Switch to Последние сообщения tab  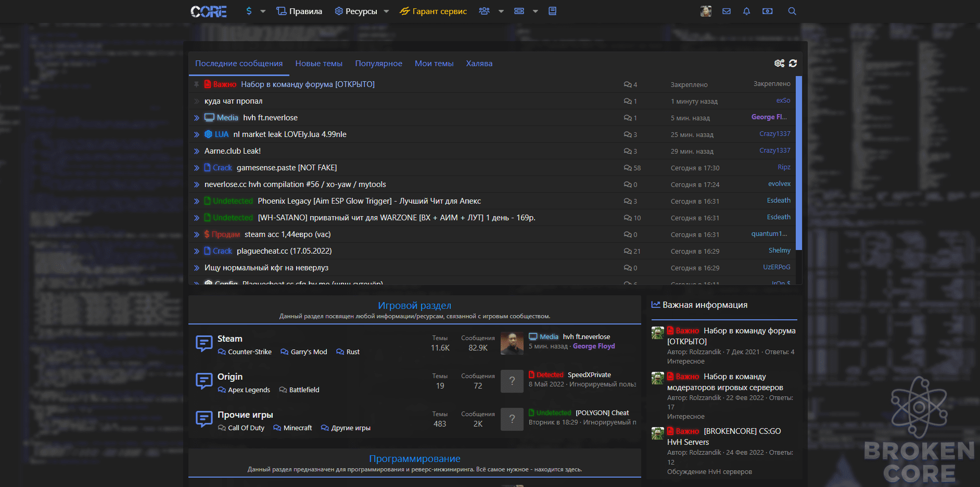coord(239,64)
